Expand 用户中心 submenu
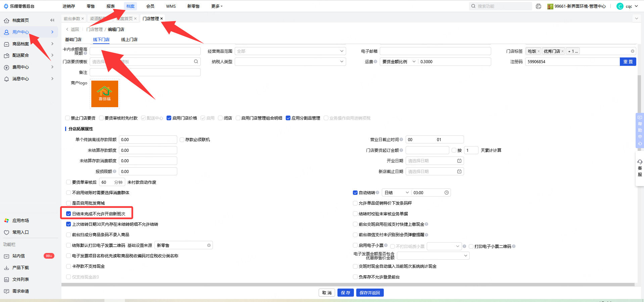Image resolution: width=644 pixels, height=302 pixels. click(x=52, y=32)
